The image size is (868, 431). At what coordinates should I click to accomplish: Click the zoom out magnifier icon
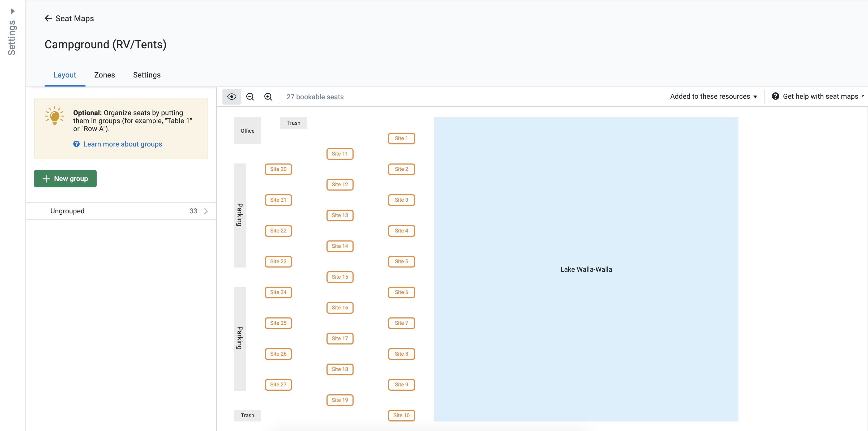click(x=250, y=97)
